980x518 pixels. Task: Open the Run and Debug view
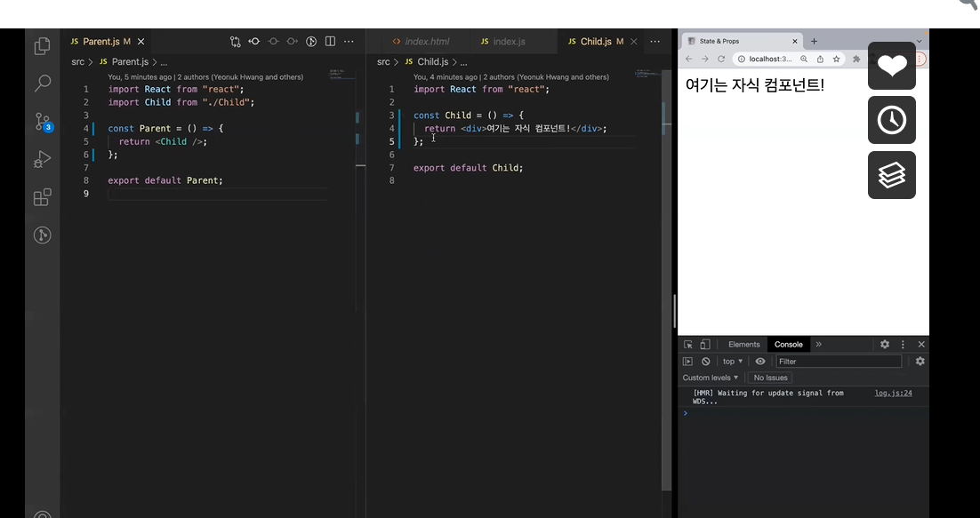42,160
